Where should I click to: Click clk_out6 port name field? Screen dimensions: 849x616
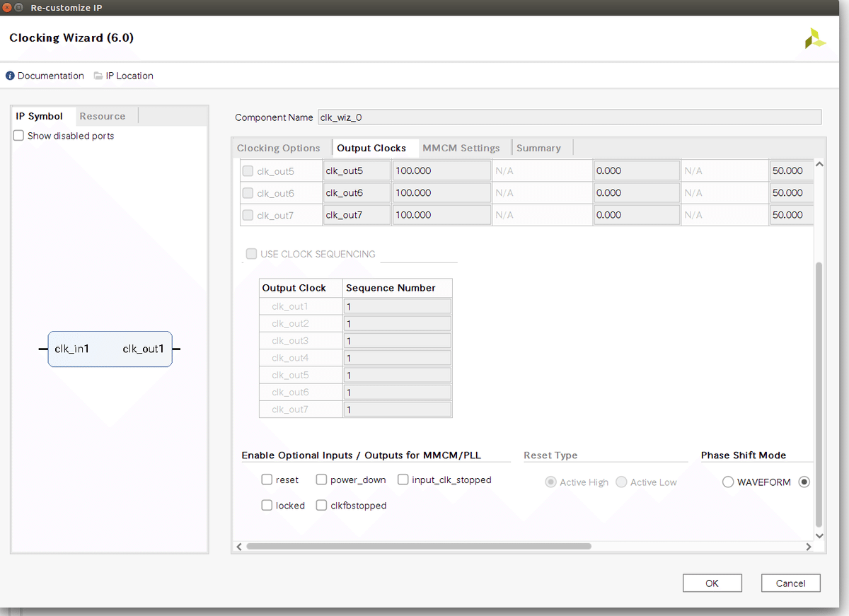point(357,192)
